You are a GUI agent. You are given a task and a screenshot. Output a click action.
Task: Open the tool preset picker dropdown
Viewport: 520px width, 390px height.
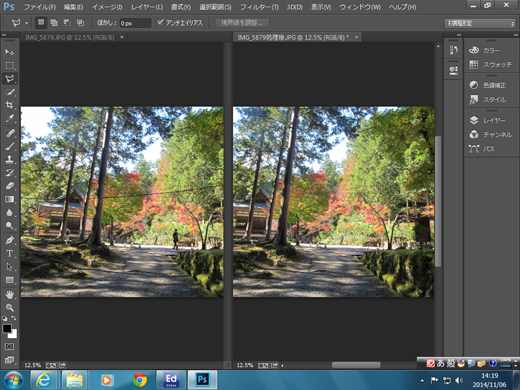pyautogui.click(x=26, y=23)
